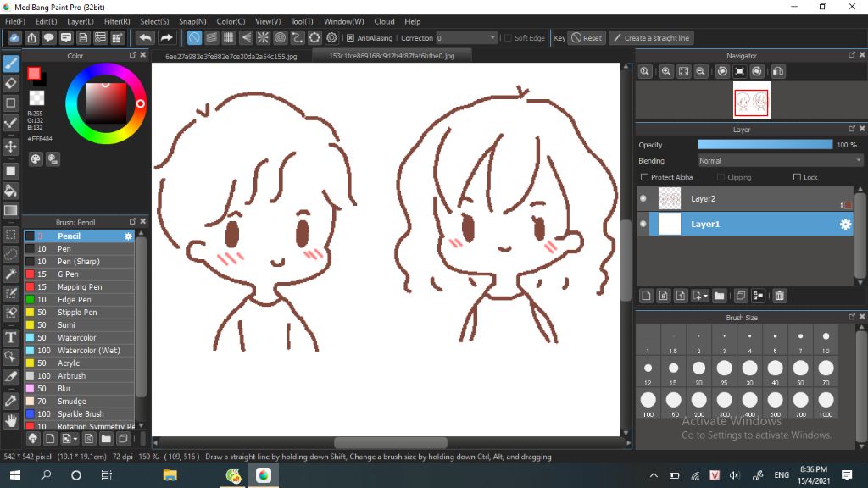Select the Bucket fill tool
Viewport: 868px width, 488px height.
11,191
